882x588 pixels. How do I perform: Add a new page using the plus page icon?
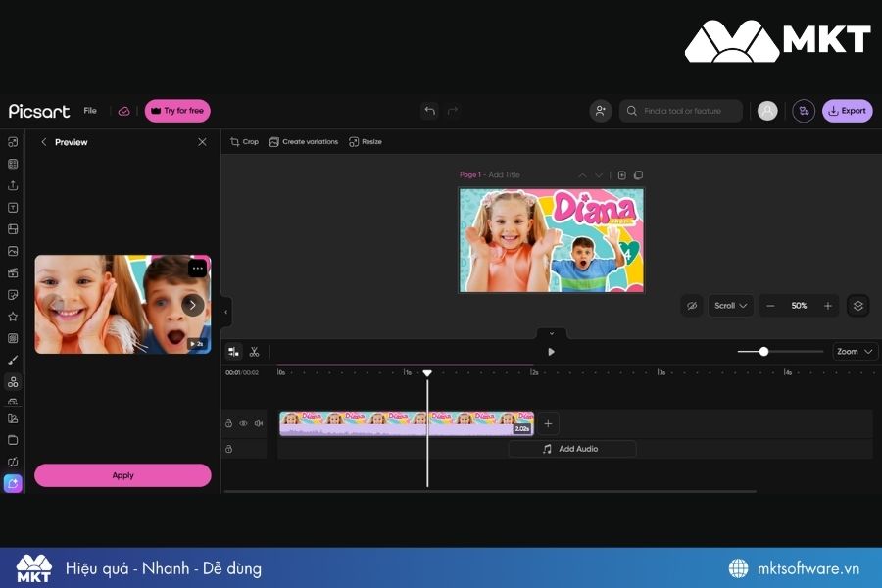[622, 174]
